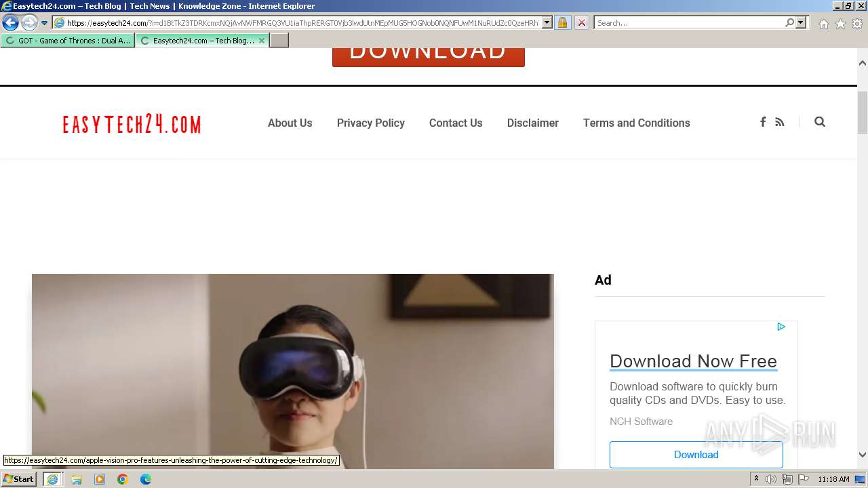
Task: Click the Download Now Free ad headline
Action: point(693,361)
